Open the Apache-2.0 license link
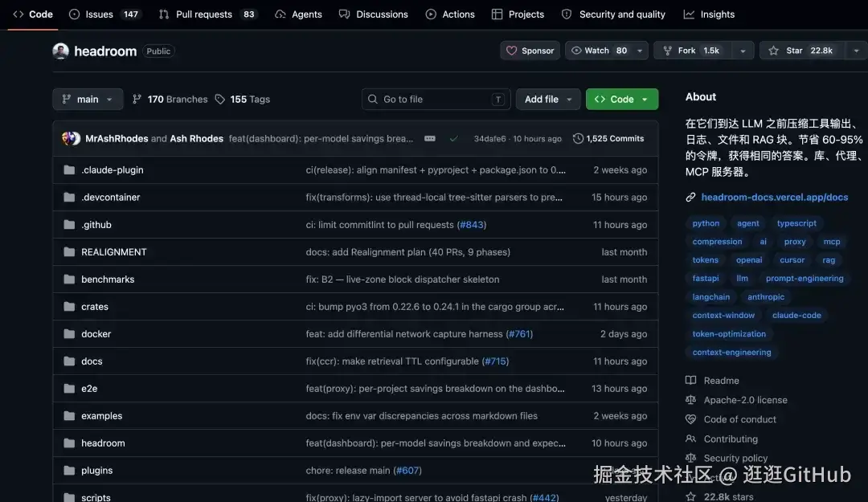The height and width of the screenshot is (502, 868). 745,400
